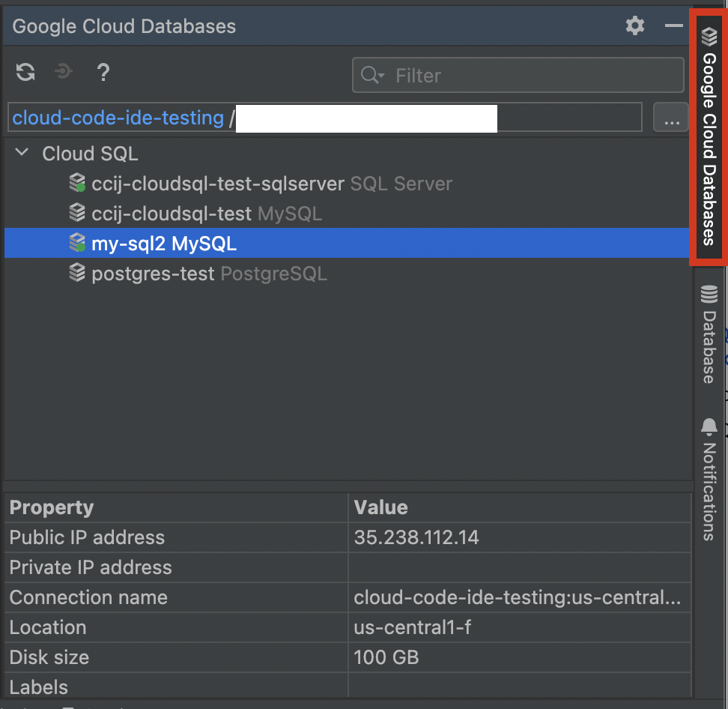Click the green database icon beside my-sql2
This screenshot has height=709, width=728.
pyautogui.click(x=77, y=243)
